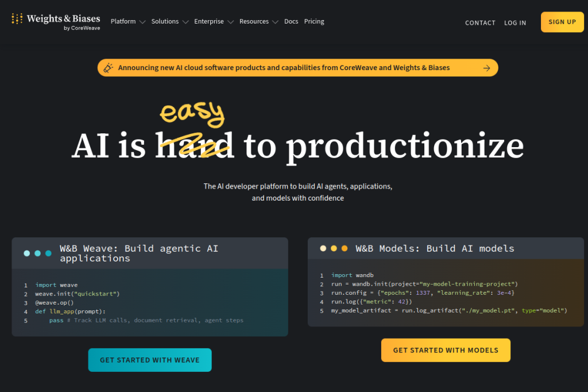Click the arrow icon on the announcement banner
Viewport: 588px width, 392px height.
click(486, 68)
